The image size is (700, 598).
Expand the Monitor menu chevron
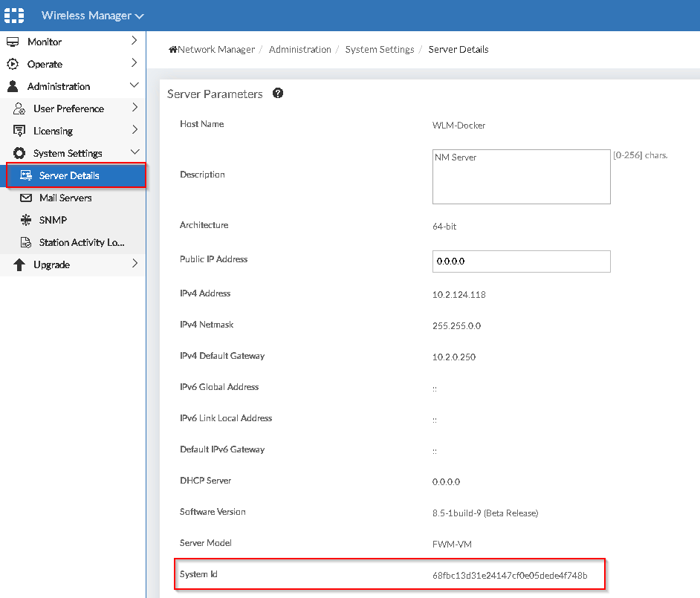(x=134, y=41)
